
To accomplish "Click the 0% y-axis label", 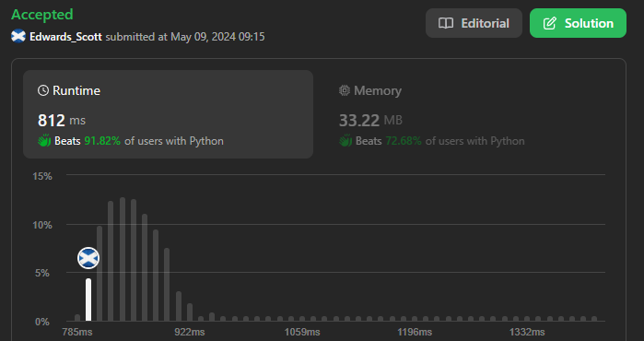I will [x=42, y=322].
